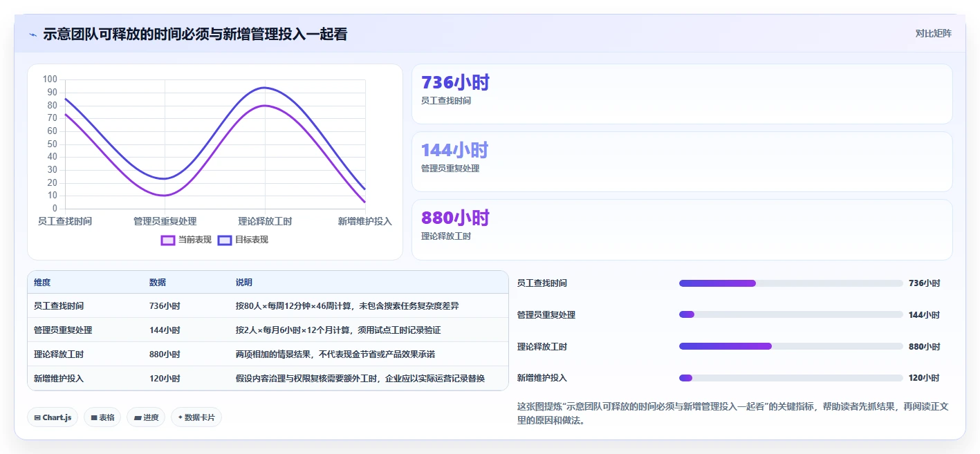Viewport: 980px width, 454px height.
Task: Select 管理员重复处理 cell in table
Action: coord(63,330)
